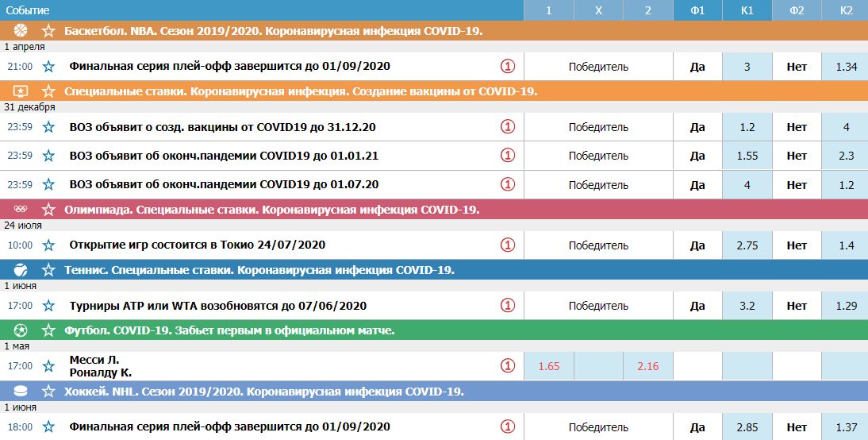
Task: Star the пандемии до 01.07.20 event
Action: click(48, 184)
